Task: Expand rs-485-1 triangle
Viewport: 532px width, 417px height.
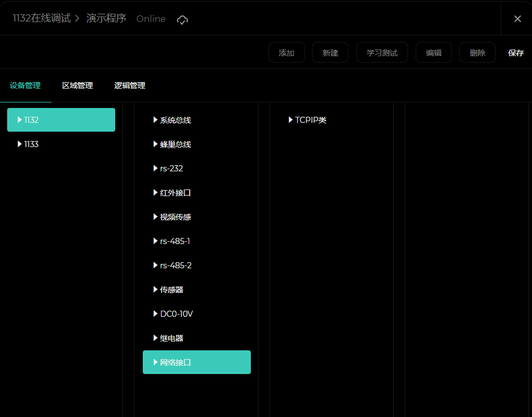Action: tap(155, 241)
